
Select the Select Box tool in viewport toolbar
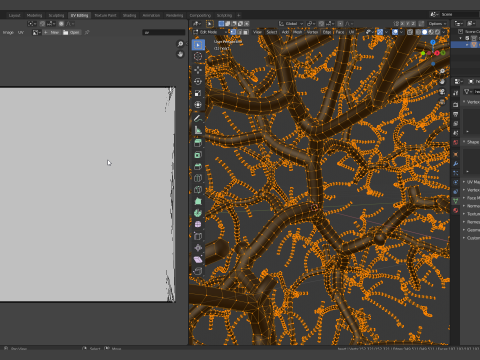tap(198, 45)
